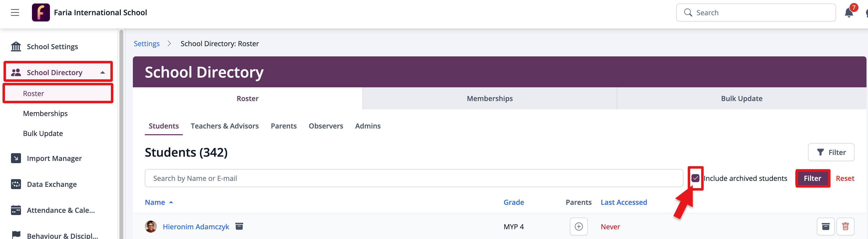Open the Bulk Update tab

741,99
